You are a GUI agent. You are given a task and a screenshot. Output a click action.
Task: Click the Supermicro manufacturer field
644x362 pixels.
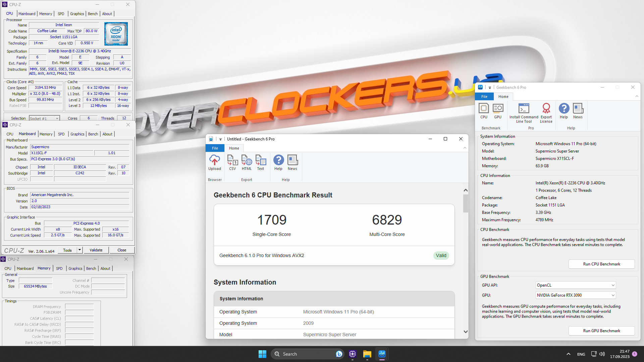click(x=79, y=147)
